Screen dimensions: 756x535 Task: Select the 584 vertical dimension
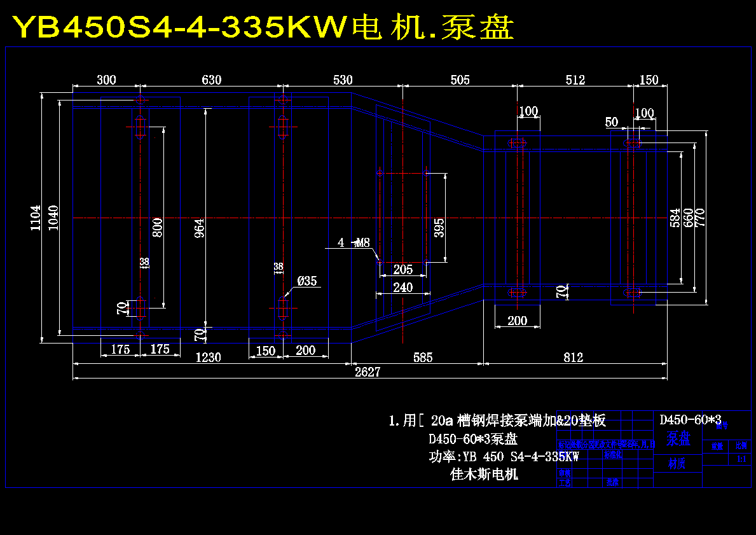pos(675,218)
